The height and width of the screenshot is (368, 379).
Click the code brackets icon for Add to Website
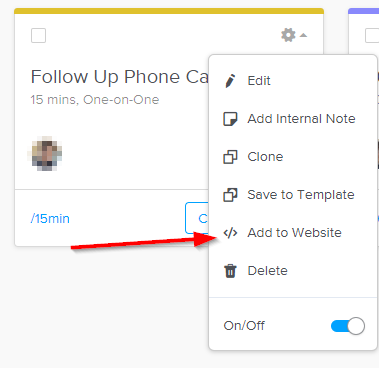230,233
